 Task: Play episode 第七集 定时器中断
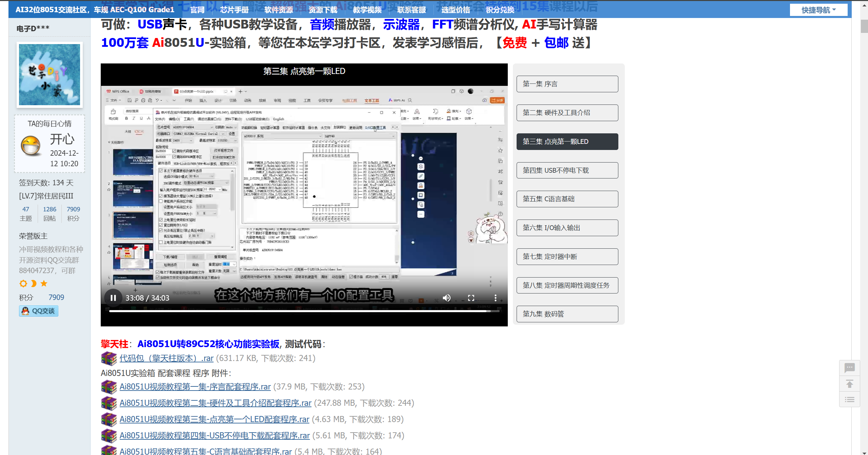point(567,257)
